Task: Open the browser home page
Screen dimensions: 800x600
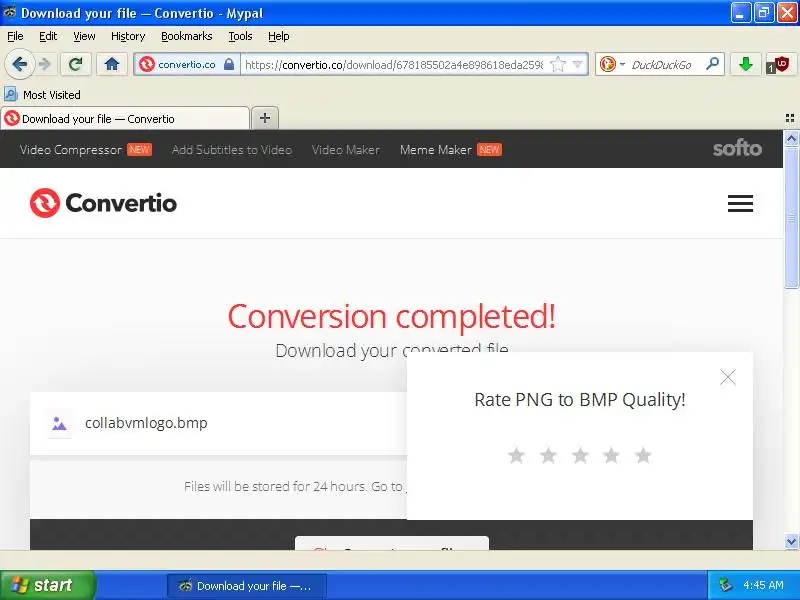Action: (x=112, y=64)
